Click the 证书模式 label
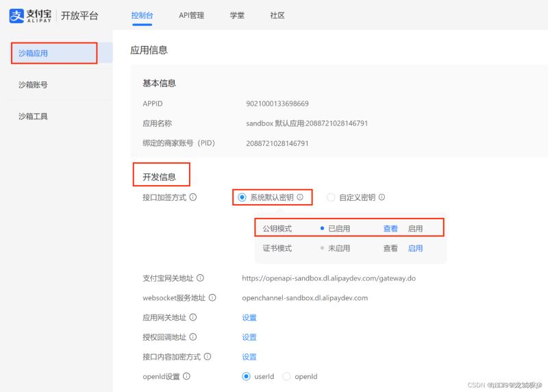 point(277,248)
